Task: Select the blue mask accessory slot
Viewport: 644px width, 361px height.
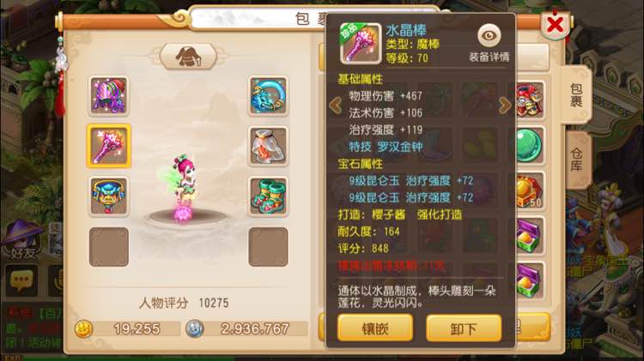Action: (x=108, y=196)
